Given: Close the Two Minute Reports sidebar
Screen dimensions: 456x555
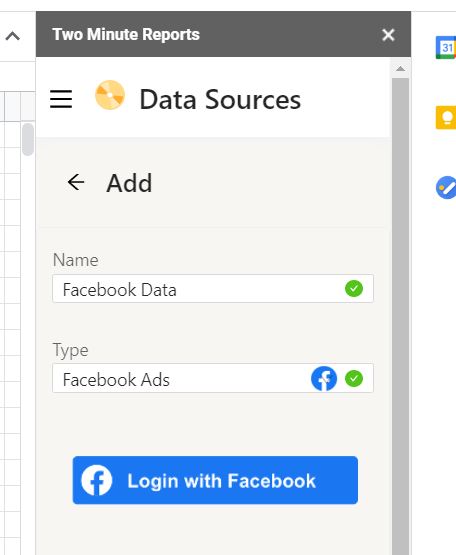Looking at the screenshot, I should pyautogui.click(x=388, y=35).
